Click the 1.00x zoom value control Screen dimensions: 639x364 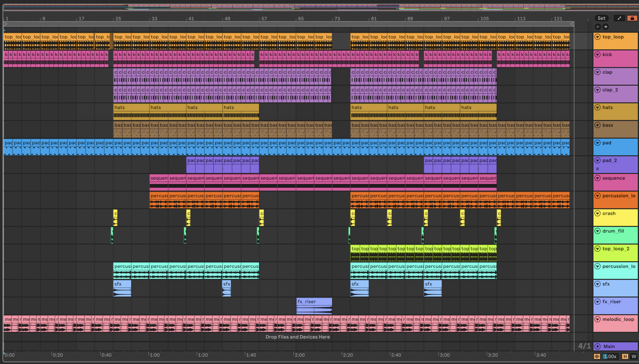click(610, 356)
